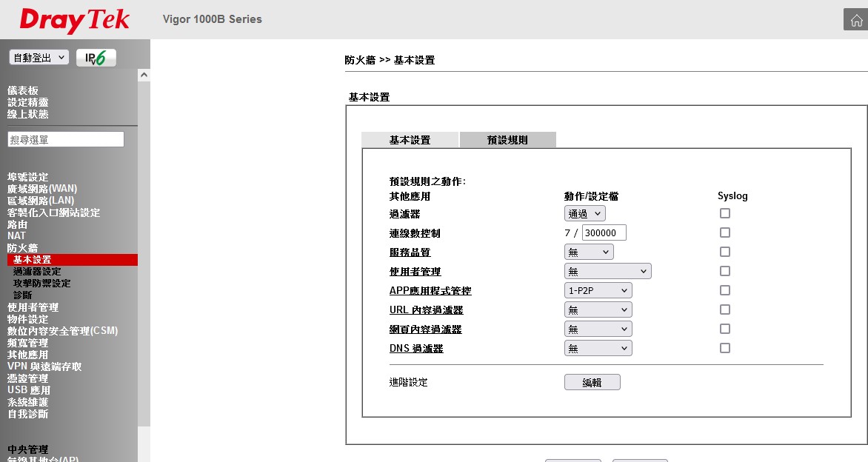This screenshot has height=462, width=868.
Task: Click the 編輯 advanced settings button
Action: (x=592, y=383)
